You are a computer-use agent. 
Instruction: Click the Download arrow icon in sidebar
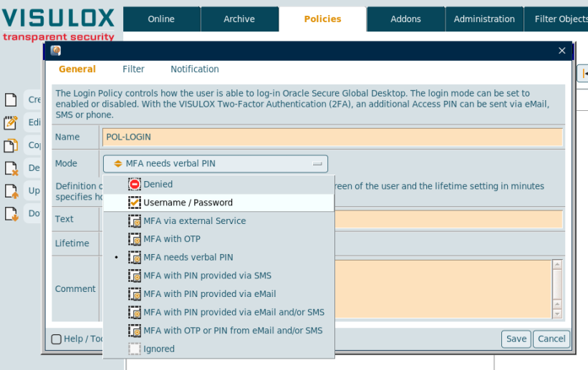(11, 213)
